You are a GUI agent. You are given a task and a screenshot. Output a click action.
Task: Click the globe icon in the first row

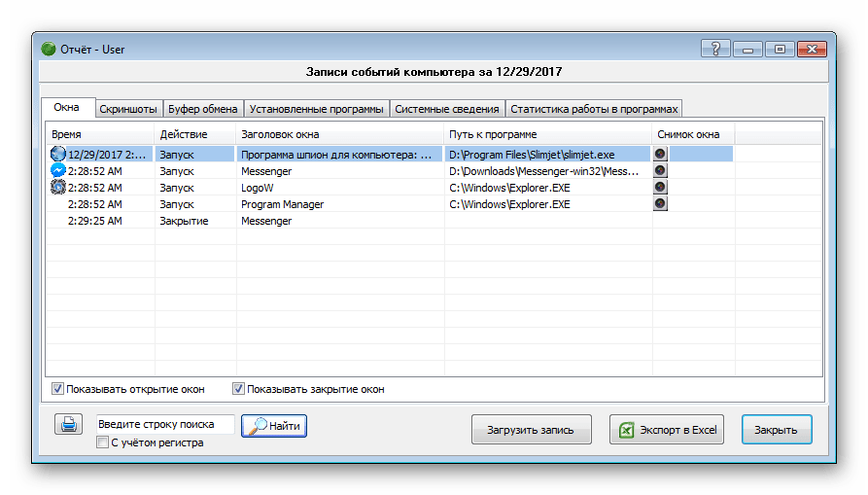[x=57, y=154]
